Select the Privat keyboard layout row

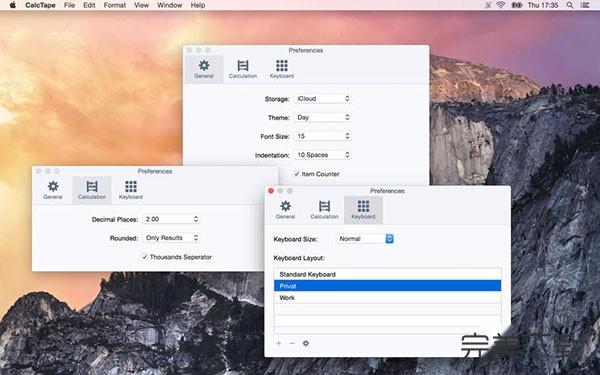coord(387,286)
